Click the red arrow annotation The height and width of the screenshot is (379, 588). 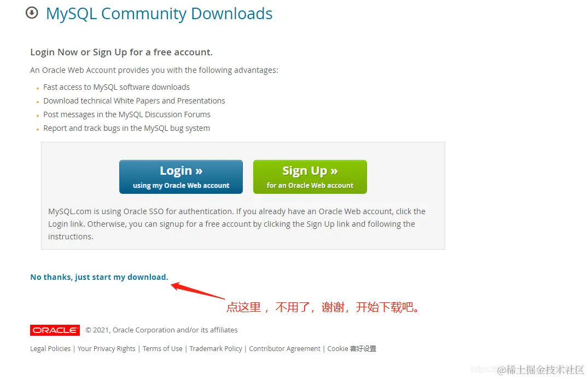coord(197,290)
